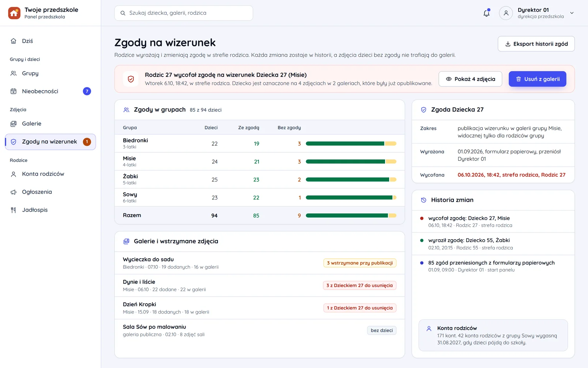Click the user avatar icon
This screenshot has width=588, height=368.
[506, 13]
